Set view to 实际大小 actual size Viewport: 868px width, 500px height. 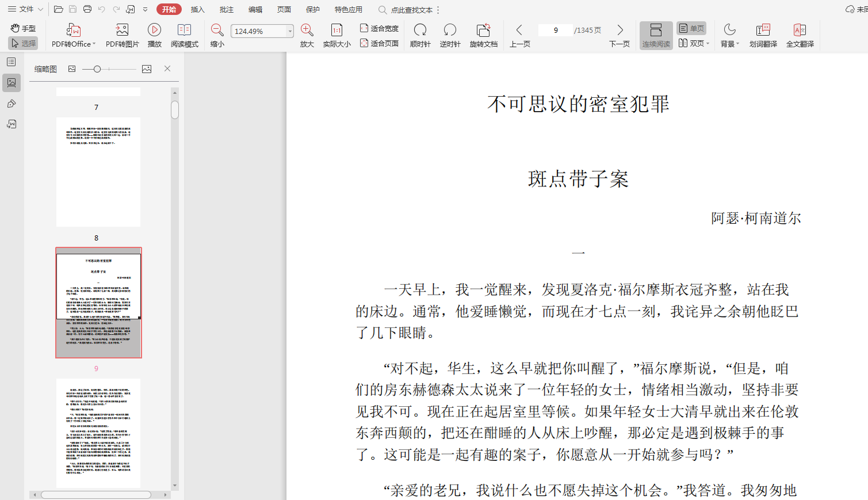click(337, 35)
